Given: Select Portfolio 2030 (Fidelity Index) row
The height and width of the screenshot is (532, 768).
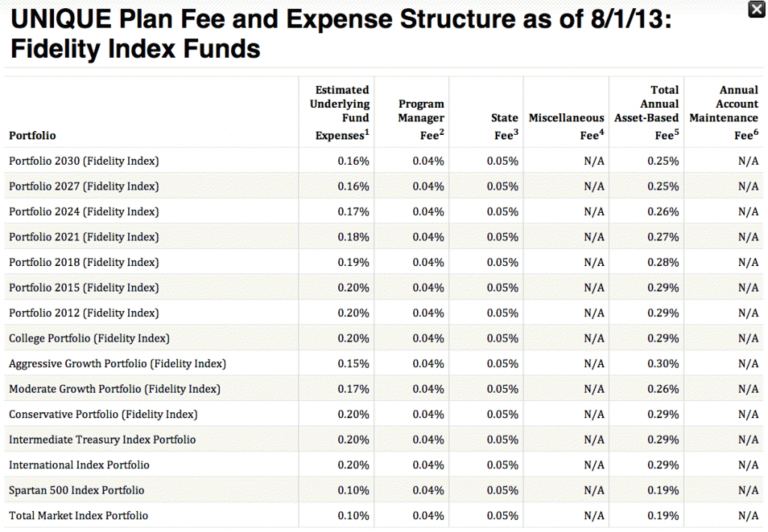Looking at the screenshot, I should pyautogui.click(x=383, y=160).
